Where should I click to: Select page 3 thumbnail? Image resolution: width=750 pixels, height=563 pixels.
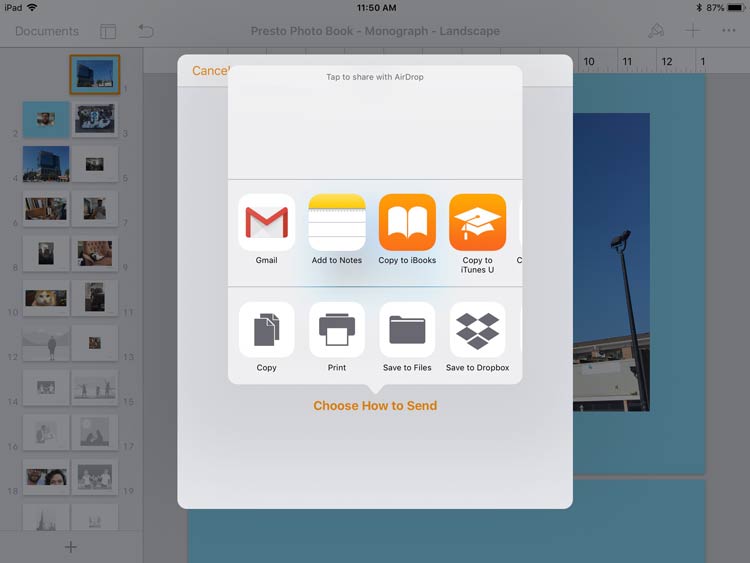coord(95,119)
